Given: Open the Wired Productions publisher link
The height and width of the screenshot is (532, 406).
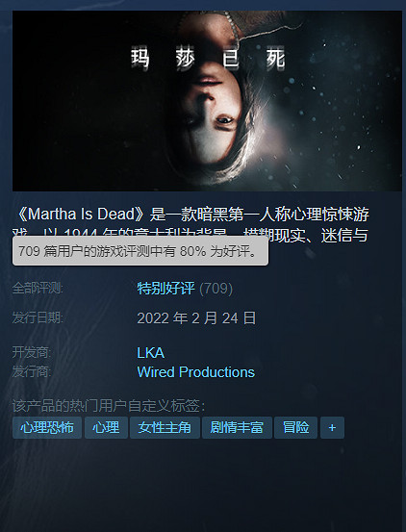Looking at the screenshot, I should (x=195, y=372).
